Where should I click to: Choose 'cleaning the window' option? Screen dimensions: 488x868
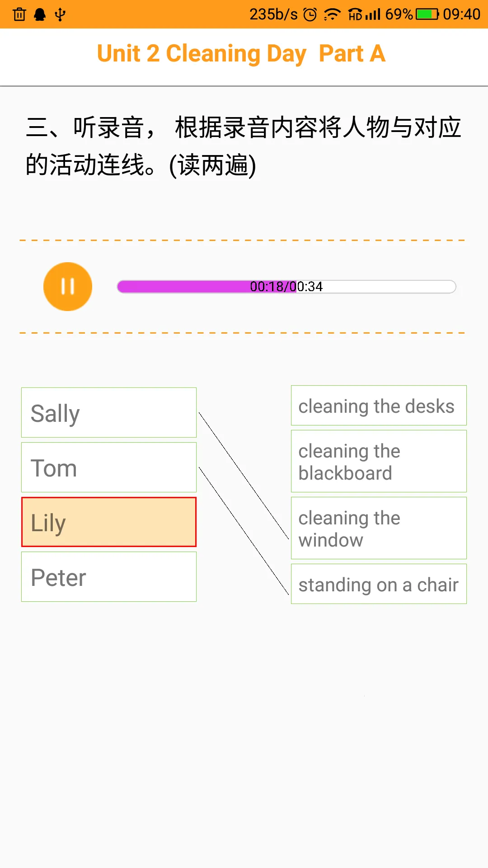pos(379,528)
